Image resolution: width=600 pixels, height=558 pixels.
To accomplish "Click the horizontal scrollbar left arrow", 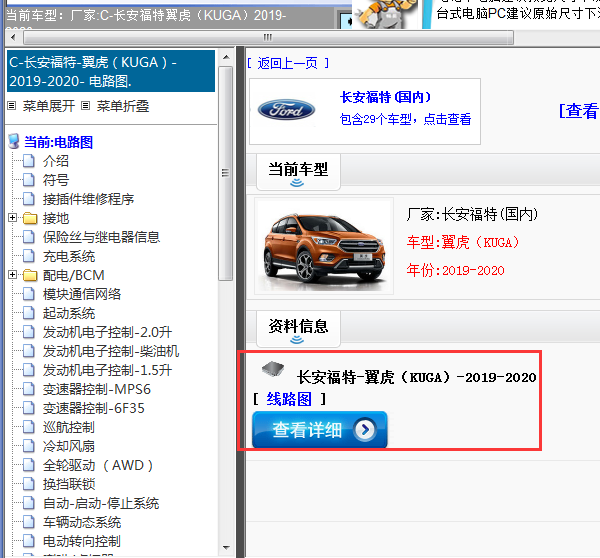I will coord(13,37).
